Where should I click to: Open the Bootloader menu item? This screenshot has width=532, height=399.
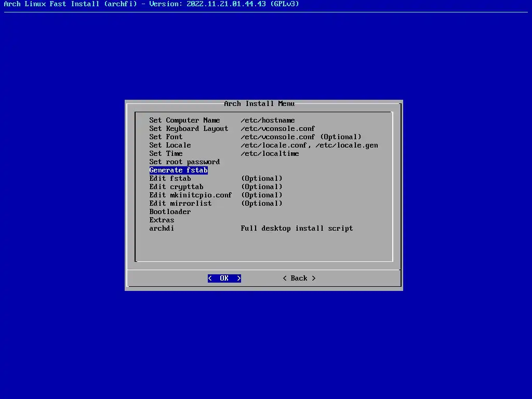pyautogui.click(x=170, y=212)
